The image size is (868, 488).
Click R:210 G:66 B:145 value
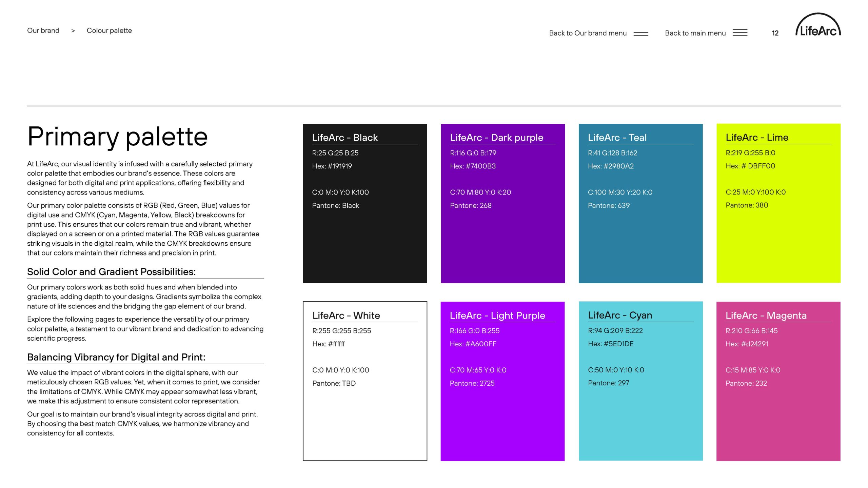coord(752,331)
